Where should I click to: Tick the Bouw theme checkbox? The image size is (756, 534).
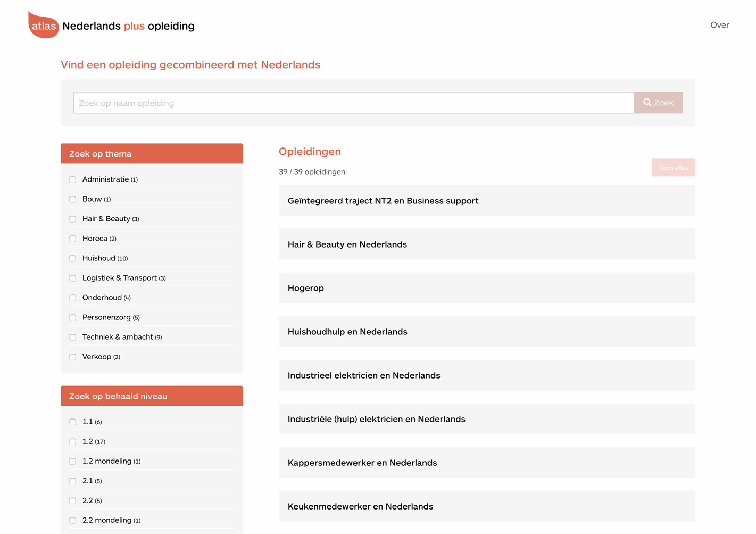click(72, 199)
